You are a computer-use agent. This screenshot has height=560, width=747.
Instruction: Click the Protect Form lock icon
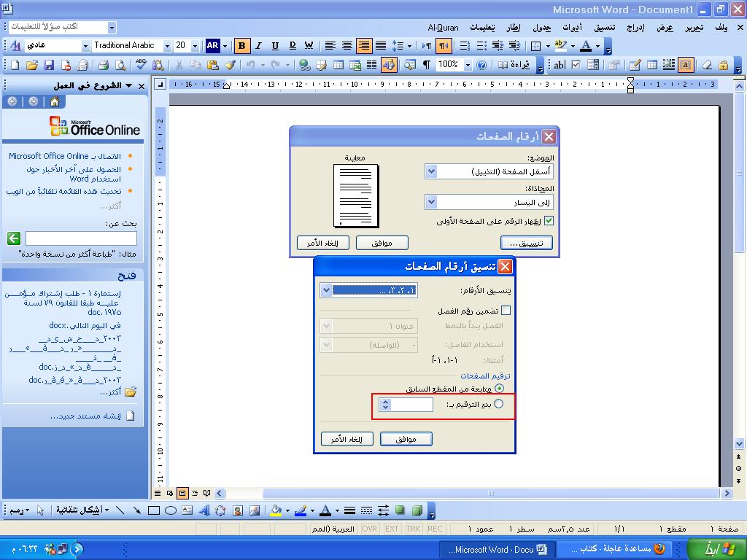coord(723,65)
